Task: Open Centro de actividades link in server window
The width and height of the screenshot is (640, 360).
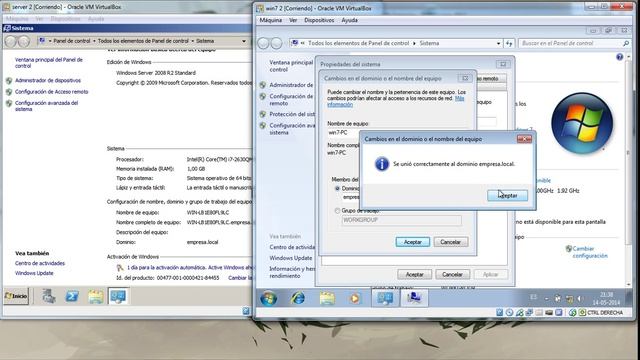Action: point(40,263)
